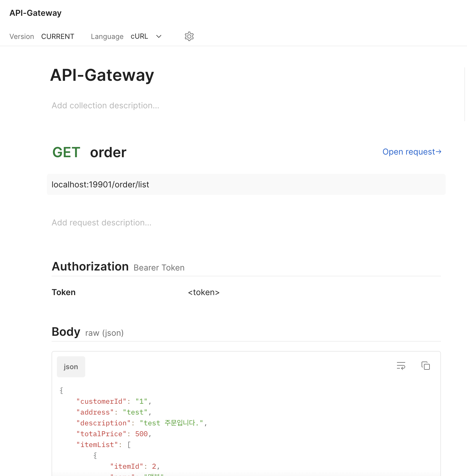
Task: Select the <token> placeholder value
Action: (204, 292)
